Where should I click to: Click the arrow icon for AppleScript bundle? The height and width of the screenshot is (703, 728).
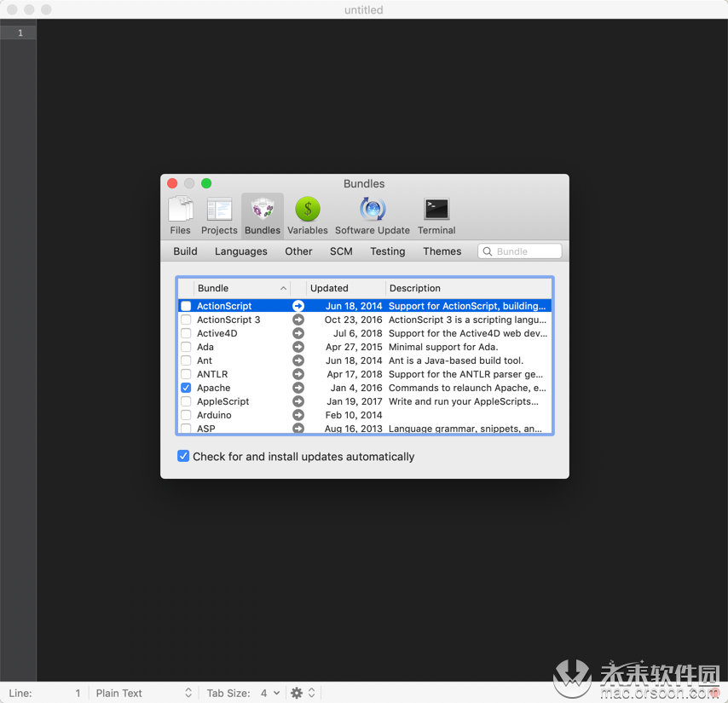[x=298, y=401]
